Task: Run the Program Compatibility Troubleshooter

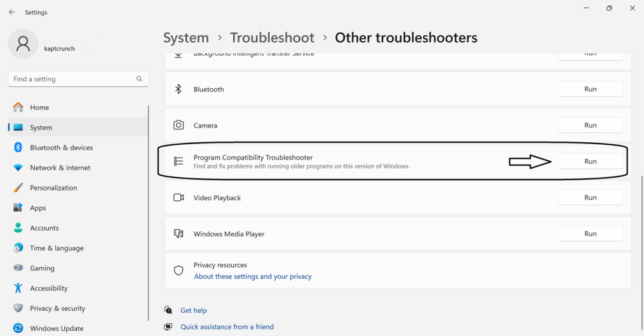Action: pyautogui.click(x=590, y=162)
